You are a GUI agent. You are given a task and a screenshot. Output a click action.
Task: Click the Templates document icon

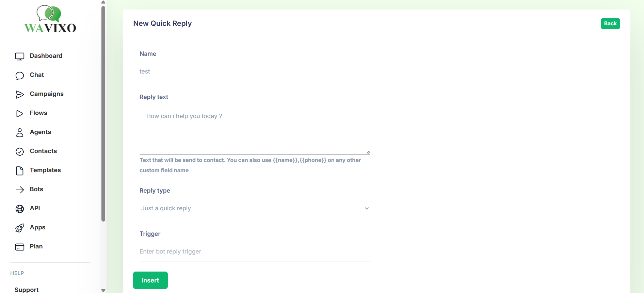pyautogui.click(x=20, y=171)
